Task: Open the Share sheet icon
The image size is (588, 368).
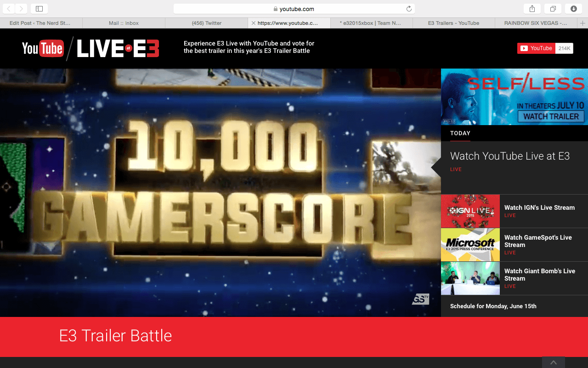Action: [532, 9]
